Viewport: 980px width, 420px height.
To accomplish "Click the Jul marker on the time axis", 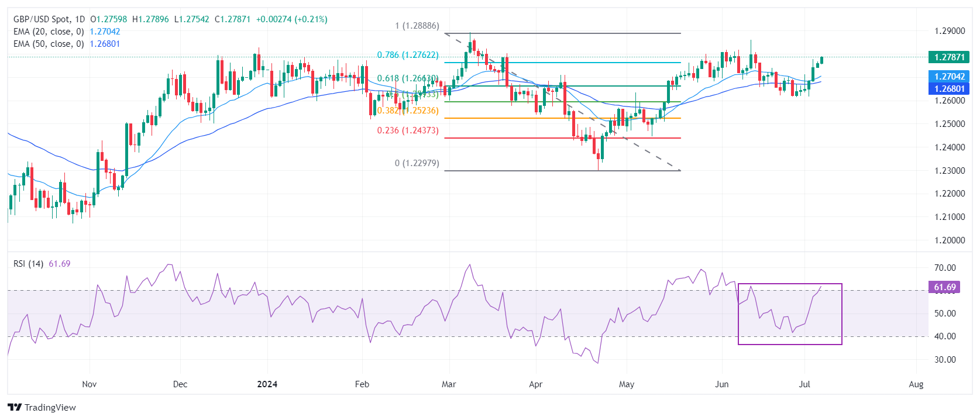I will 804,384.
